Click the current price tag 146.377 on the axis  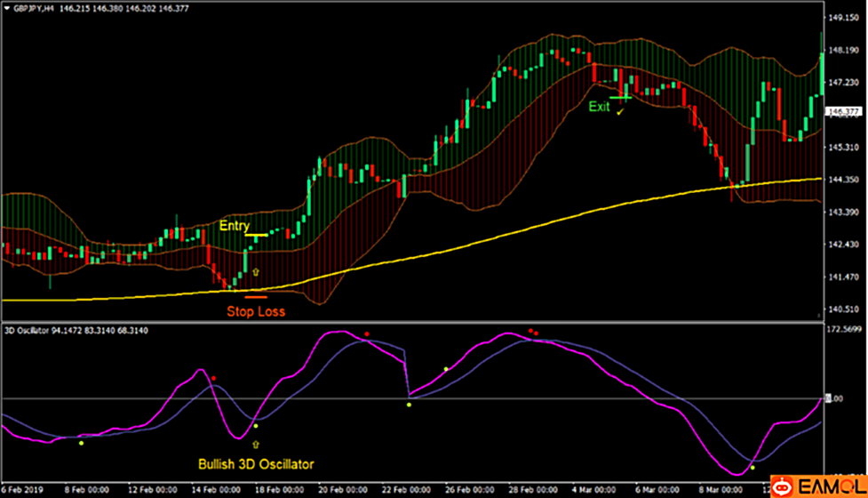(x=841, y=112)
